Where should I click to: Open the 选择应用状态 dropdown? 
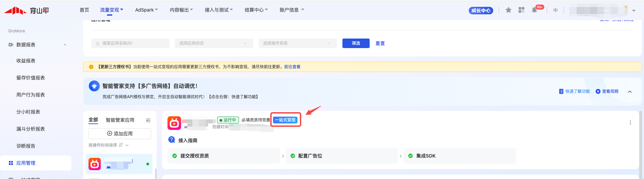214,43
